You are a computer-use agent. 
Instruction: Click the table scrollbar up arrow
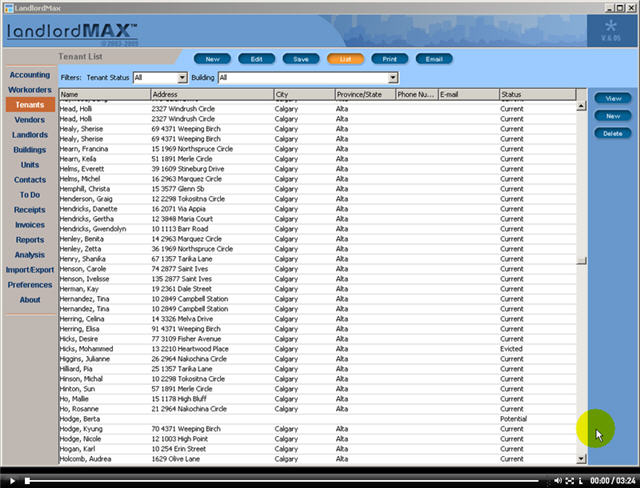tap(581, 106)
